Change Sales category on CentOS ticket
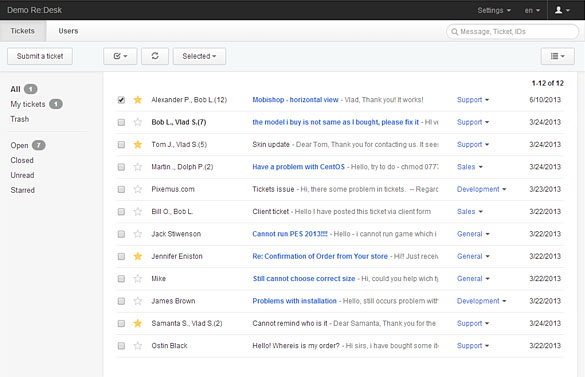Image resolution: width=585 pixels, height=377 pixels. (470, 167)
